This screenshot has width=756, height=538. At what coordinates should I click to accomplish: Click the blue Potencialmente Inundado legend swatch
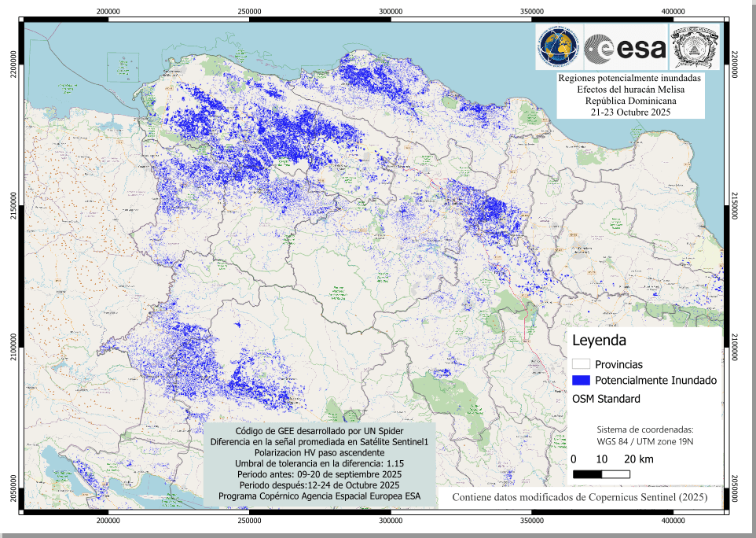pyautogui.click(x=581, y=381)
